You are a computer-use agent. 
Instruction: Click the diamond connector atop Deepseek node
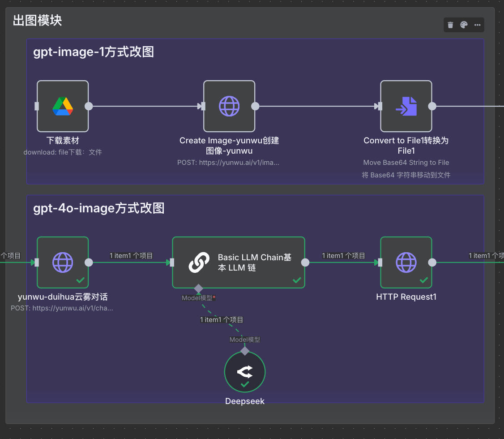click(x=245, y=351)
